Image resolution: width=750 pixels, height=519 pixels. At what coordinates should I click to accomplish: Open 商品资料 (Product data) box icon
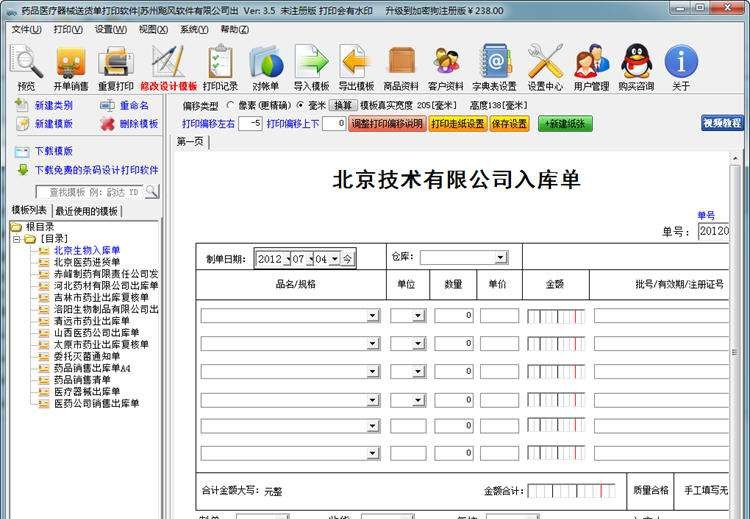click(401, 63)
